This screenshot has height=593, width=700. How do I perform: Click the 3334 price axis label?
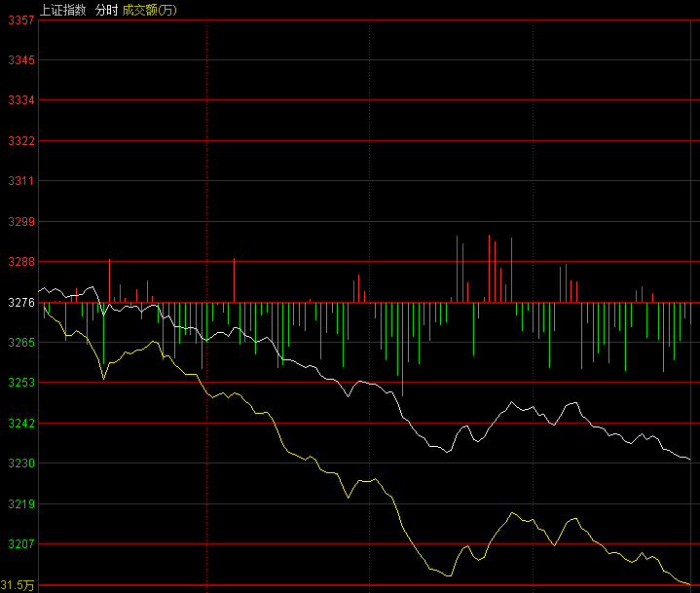point(21,100)
